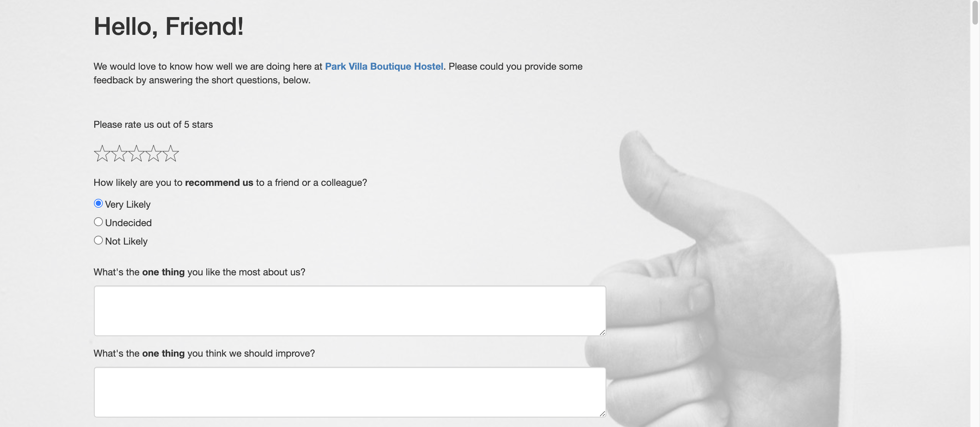
Task: Select the fourth star rating
Action: pyautogui.click(x=153, y=153)
